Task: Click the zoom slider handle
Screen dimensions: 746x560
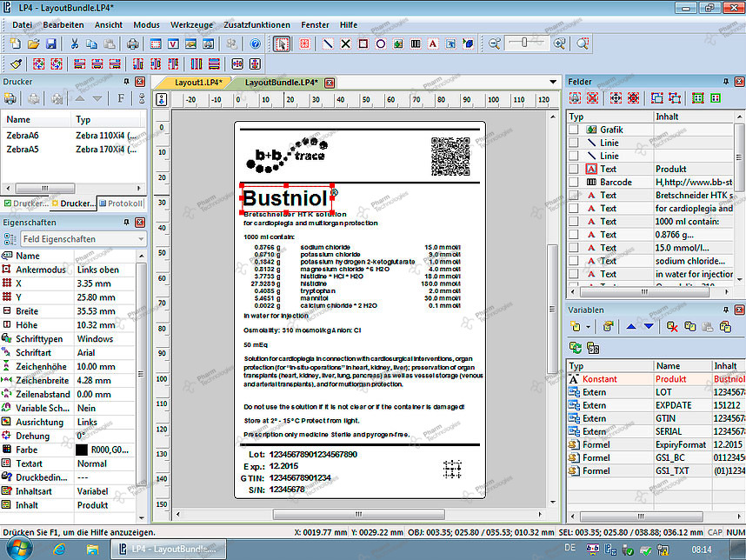Action: [x=524, y=43]
